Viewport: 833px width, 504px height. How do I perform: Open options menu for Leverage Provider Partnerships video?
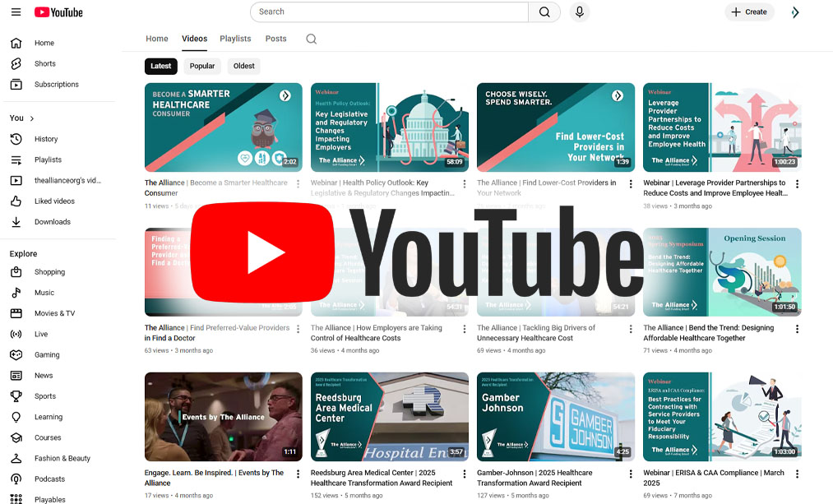(796, 184)
